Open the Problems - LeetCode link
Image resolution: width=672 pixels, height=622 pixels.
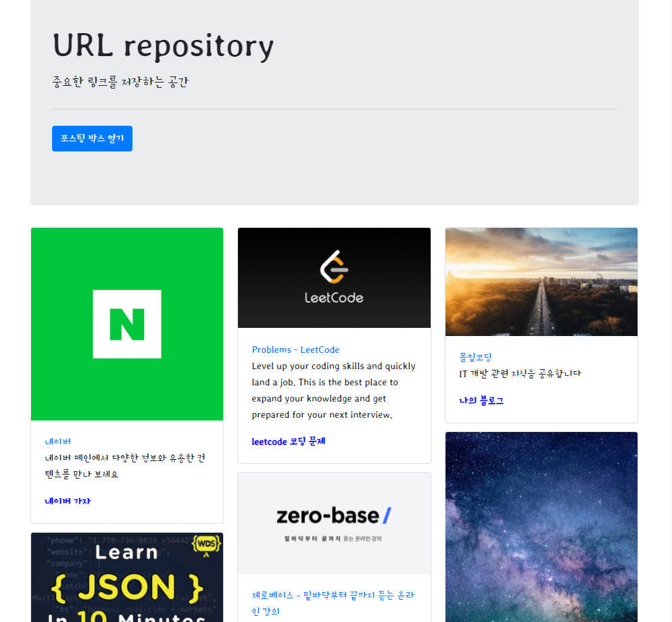point(295,350)
